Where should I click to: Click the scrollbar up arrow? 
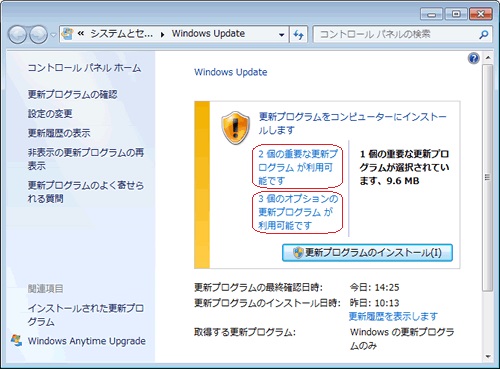pos(488,58)
